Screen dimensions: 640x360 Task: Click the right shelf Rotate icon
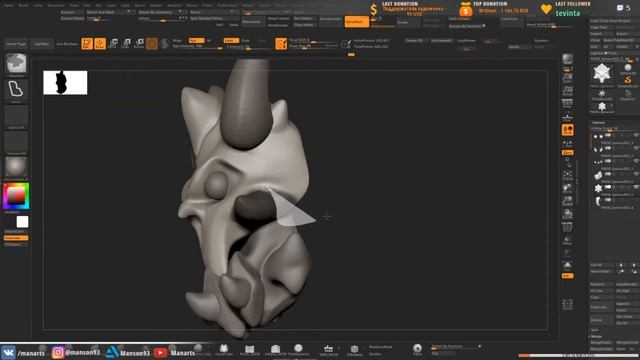pos(567,214)
